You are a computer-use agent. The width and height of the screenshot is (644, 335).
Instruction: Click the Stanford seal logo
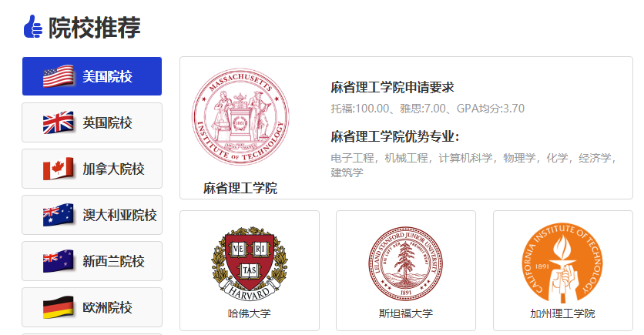406,263
